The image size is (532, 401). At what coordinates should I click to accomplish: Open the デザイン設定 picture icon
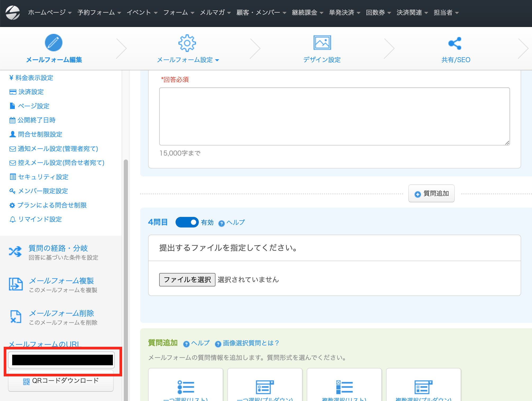click(322, 43)
